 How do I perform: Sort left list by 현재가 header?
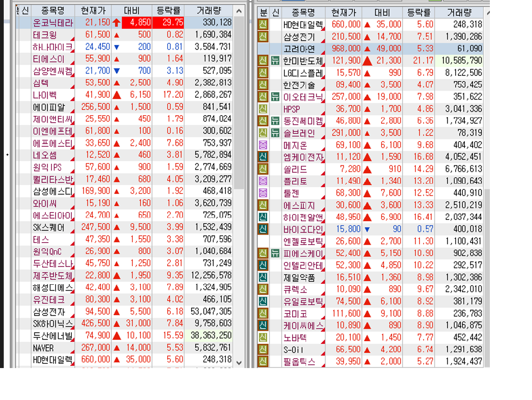tap(93, 11)
